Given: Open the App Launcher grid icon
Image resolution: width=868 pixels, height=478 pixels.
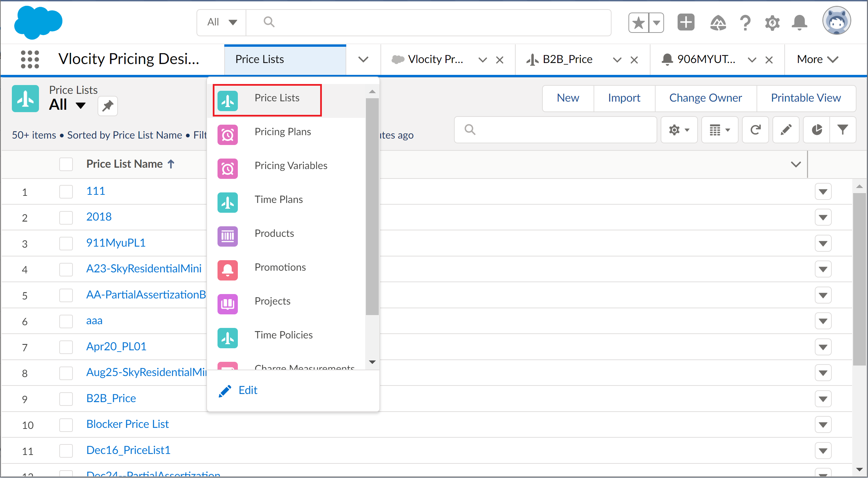Looking at the screenshot, I should click(30, 60).
